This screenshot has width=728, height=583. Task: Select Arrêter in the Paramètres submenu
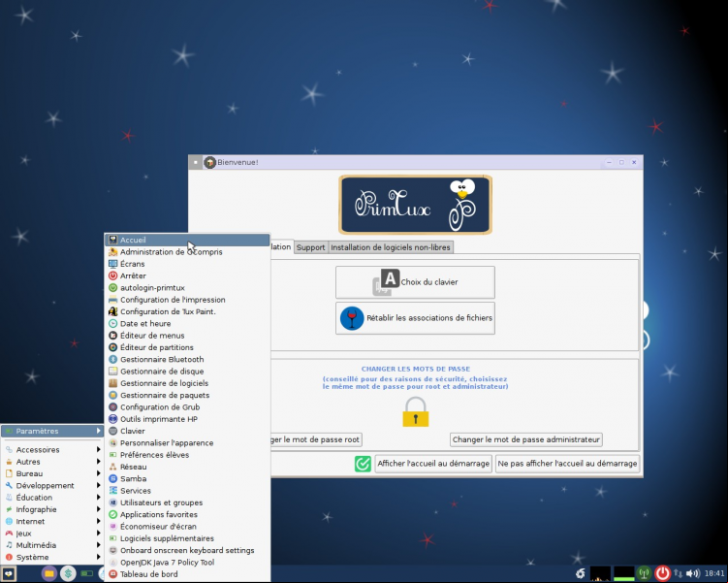(x=187, y=275)
